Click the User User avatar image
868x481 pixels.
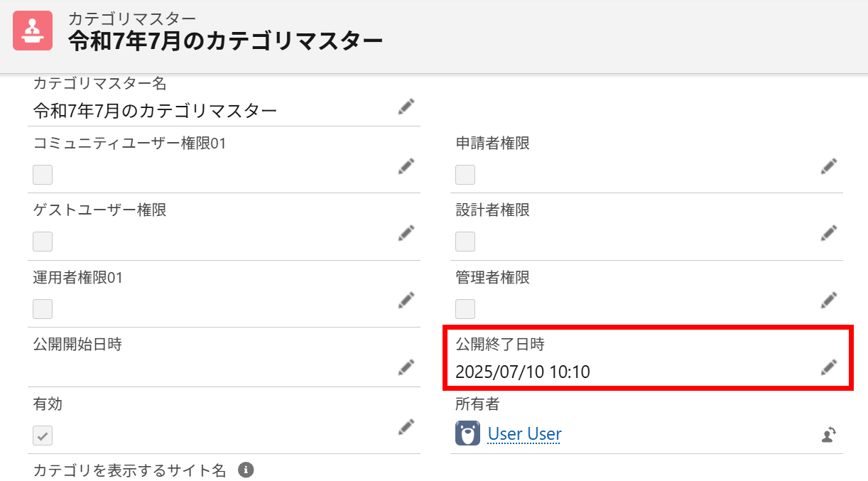click(466, 433)
